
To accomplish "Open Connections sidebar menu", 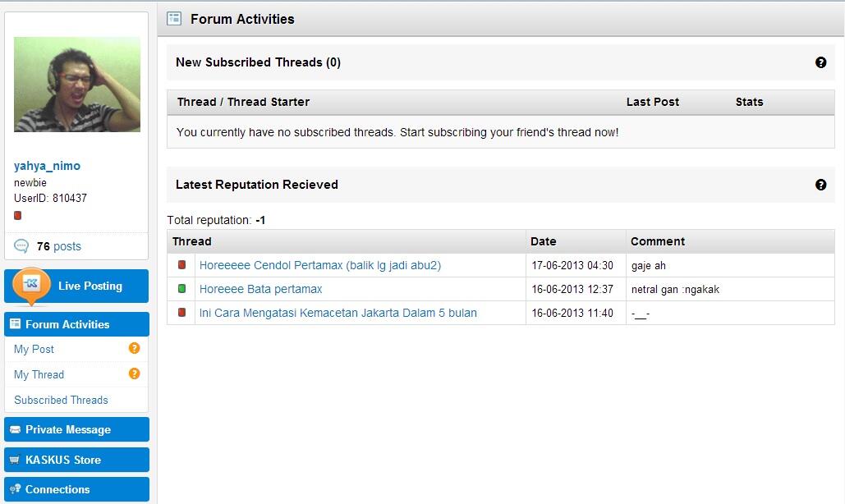I will pyautogui.click(x=76, y=489).
